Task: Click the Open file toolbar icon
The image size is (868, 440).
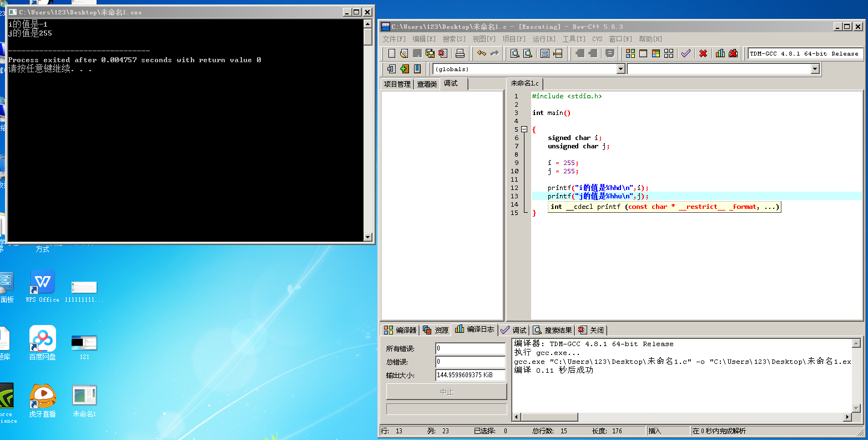Action: click(404, 53)
